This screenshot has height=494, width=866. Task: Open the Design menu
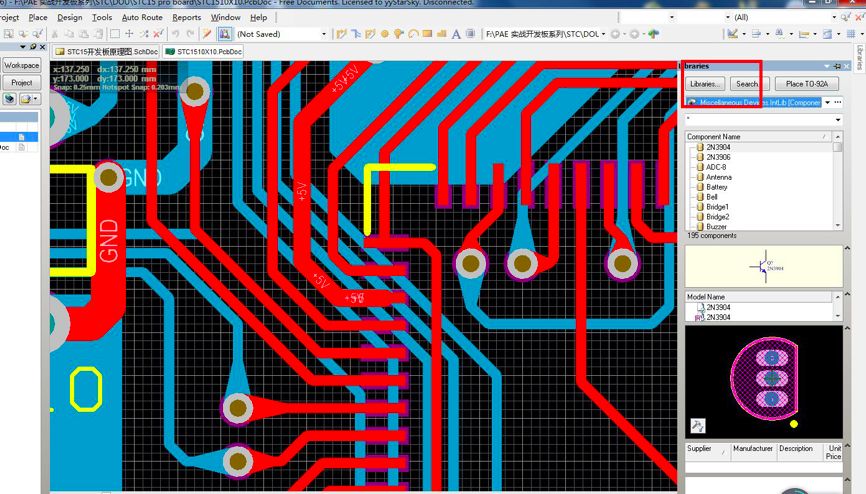(70, 17)
